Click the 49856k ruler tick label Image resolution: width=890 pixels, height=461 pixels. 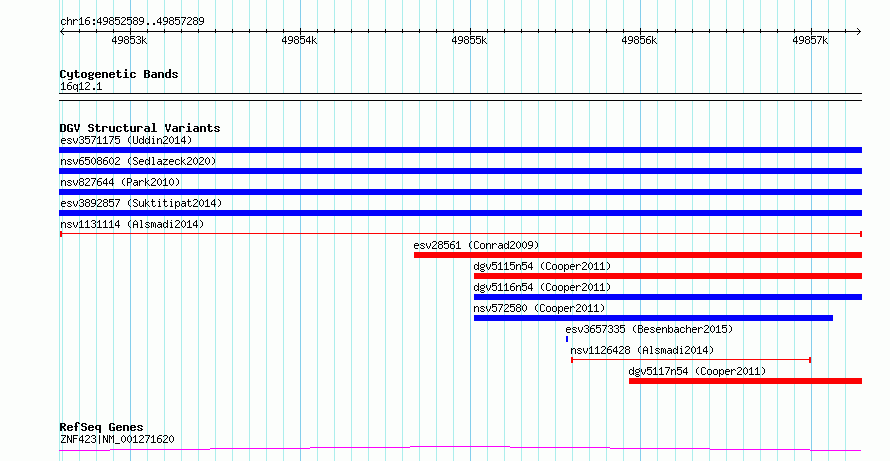point(640,40)
